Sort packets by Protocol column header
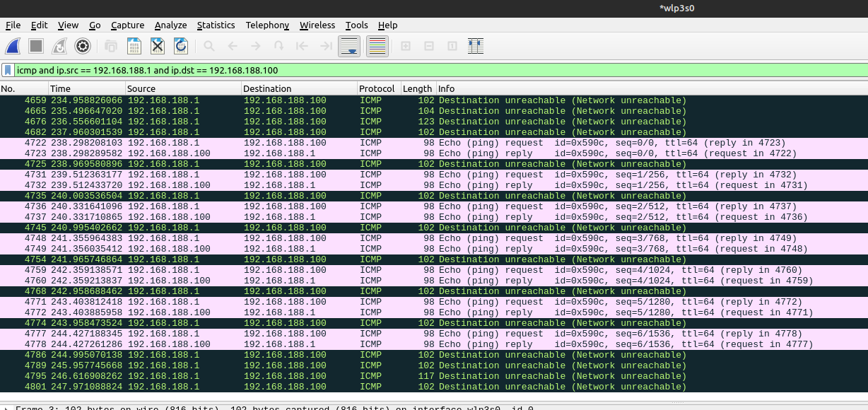This screenshot has width=868, height=410. coord(377,89)
